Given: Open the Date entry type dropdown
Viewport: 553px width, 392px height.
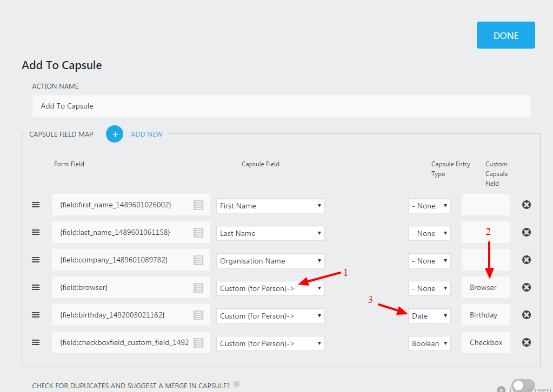Looking at the screenshot, I should [x=429, y=315].
